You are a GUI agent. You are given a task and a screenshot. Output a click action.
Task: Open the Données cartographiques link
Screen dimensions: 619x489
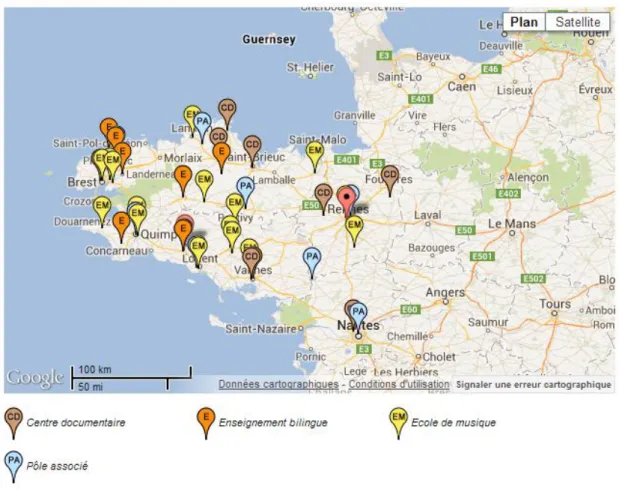coord(278,384)
